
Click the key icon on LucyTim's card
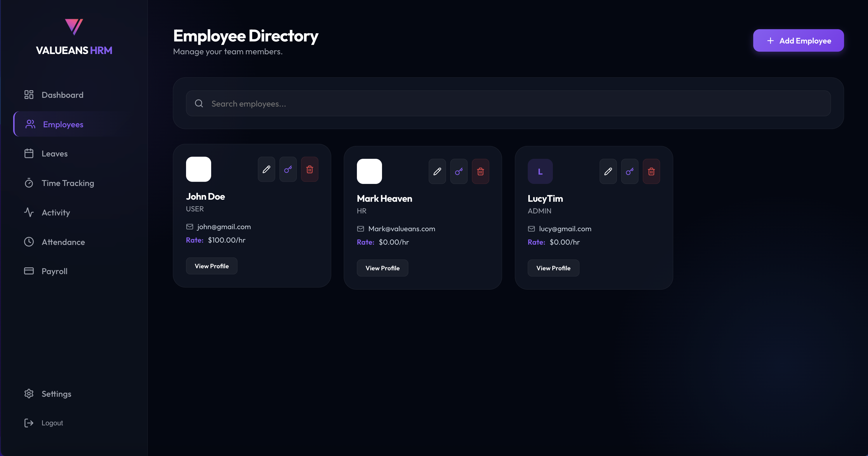[629, 171]
